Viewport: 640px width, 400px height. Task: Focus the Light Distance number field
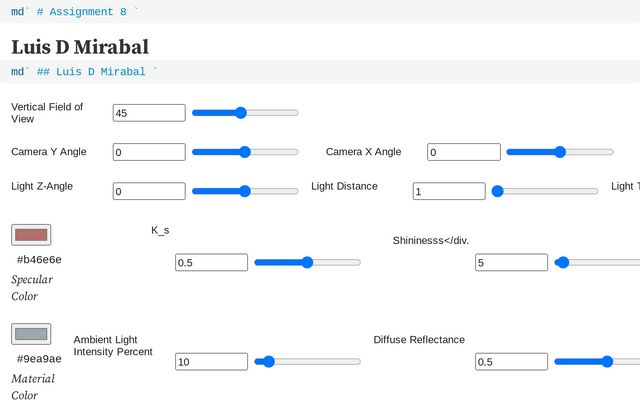pyautogui.click(x=449, y=191)
